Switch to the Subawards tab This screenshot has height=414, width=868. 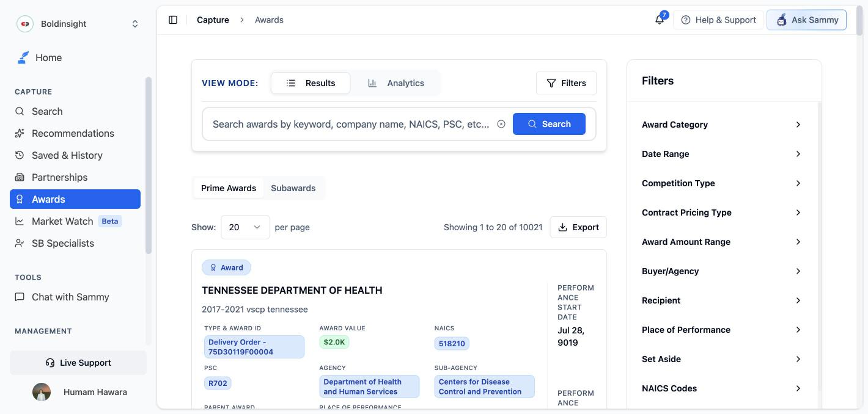pyautogui.click(x=293, y=188)
